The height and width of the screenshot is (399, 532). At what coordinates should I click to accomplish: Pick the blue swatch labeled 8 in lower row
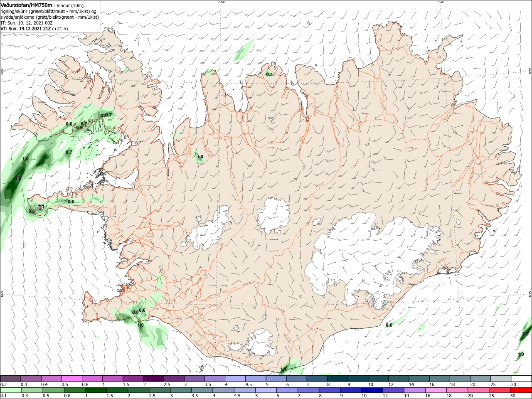(x=330, y=390)
